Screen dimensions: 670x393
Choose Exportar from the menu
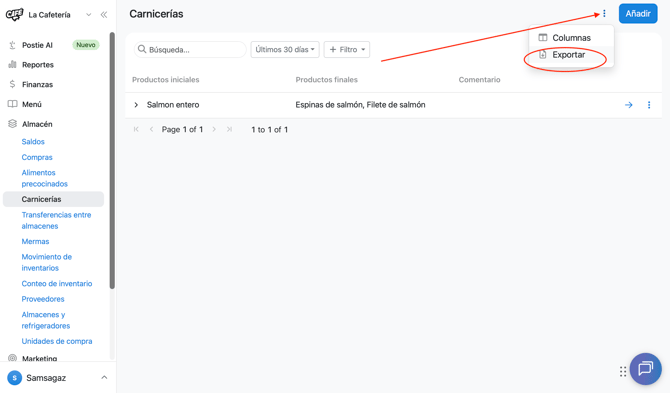tap(571, 55)
